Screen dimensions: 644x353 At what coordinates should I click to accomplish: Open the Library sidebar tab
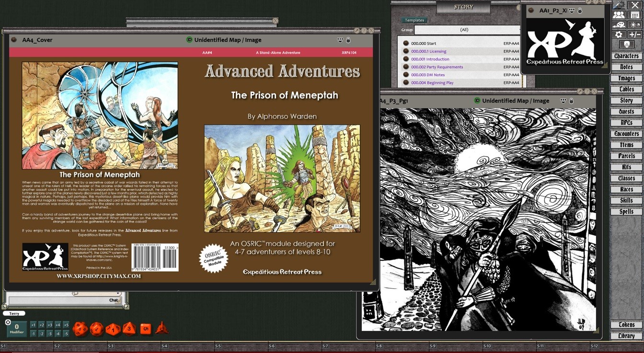[x=626, y=336]
